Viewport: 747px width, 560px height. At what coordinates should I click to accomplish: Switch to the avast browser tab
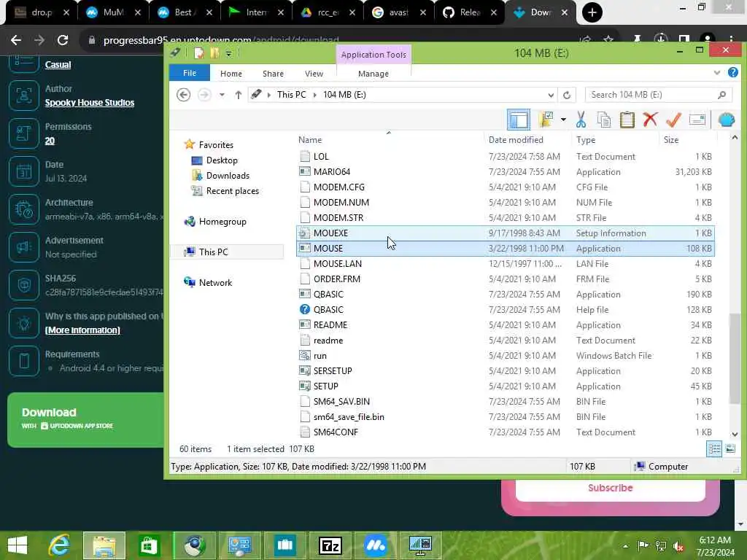tap(398, 12)
